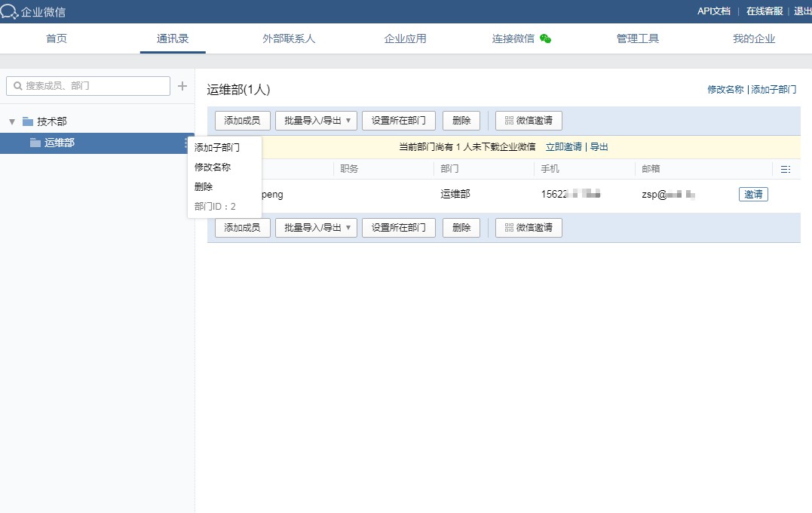This screenshot has height=513, width=812.
Task: Select the 运维部 department in tree
Action: pyautogui.click(x=59, y=143)
